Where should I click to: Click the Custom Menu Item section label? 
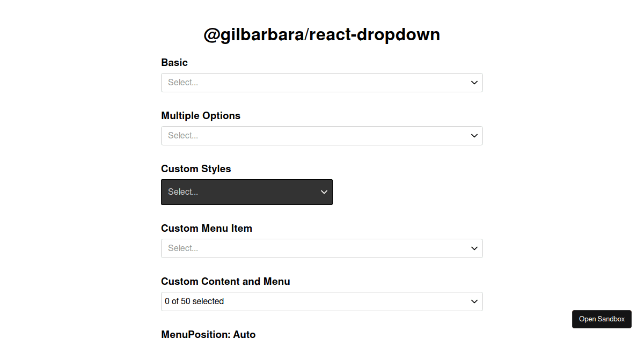(207, 228)
